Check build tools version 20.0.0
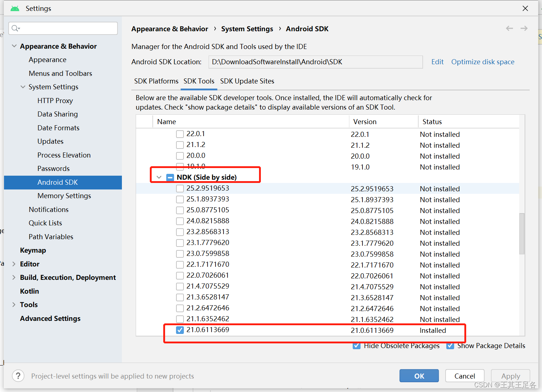Image resolution: width=542 pixels, height=392 pixels. click(180, 156)
